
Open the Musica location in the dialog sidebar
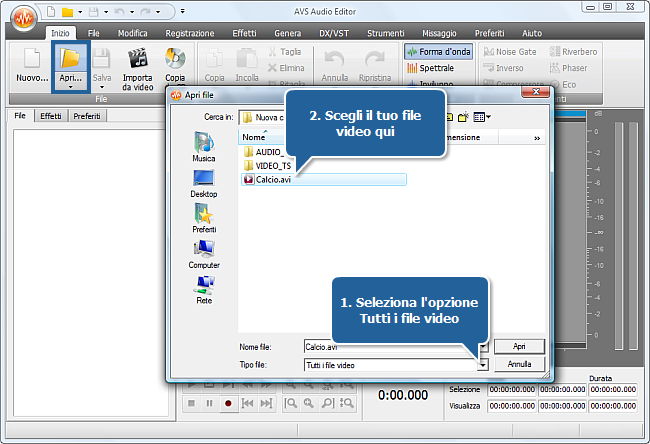203,147
